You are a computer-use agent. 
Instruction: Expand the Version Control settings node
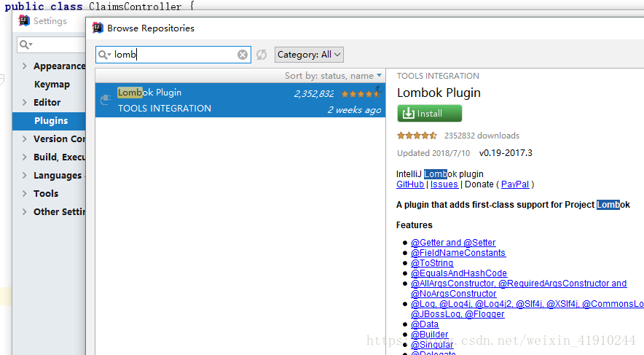coord(24,139)
